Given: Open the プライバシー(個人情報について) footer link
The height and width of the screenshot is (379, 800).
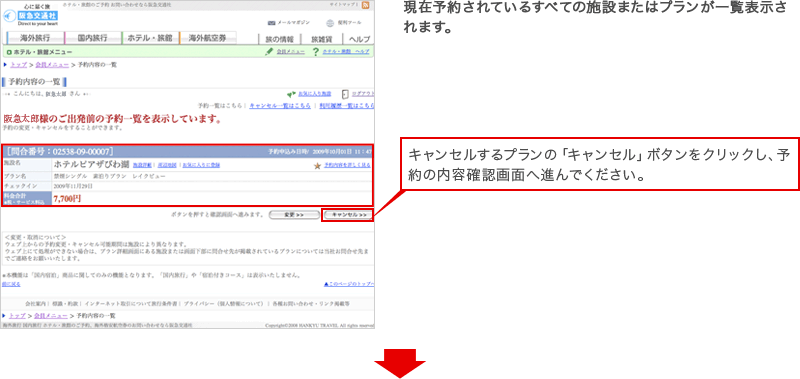Looking at the screenshot, I should coord(223,304).
